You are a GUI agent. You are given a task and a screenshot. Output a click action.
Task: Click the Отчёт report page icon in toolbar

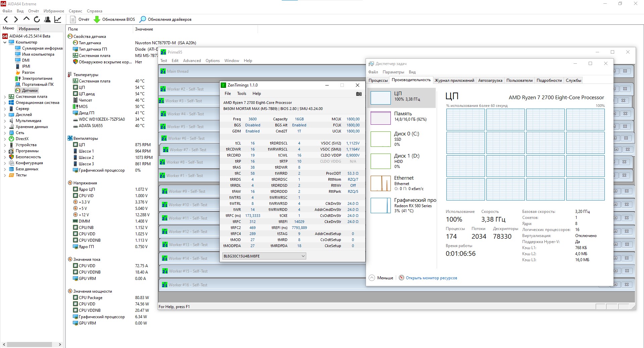pos(73,19)
